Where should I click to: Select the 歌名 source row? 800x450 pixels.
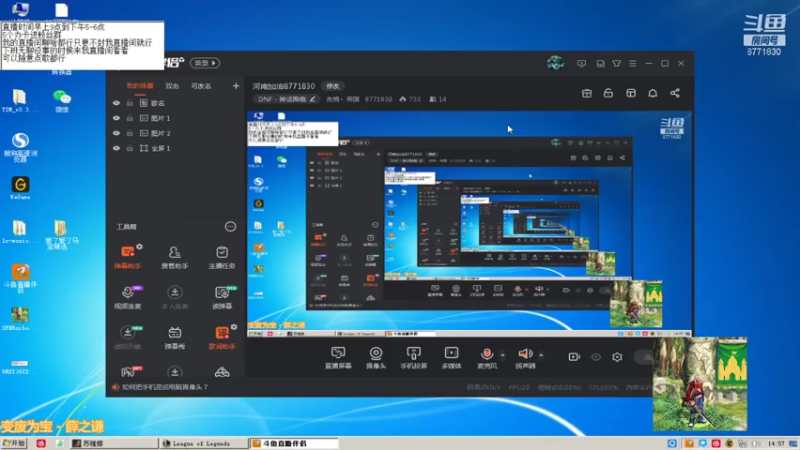[x=176, y=103]
